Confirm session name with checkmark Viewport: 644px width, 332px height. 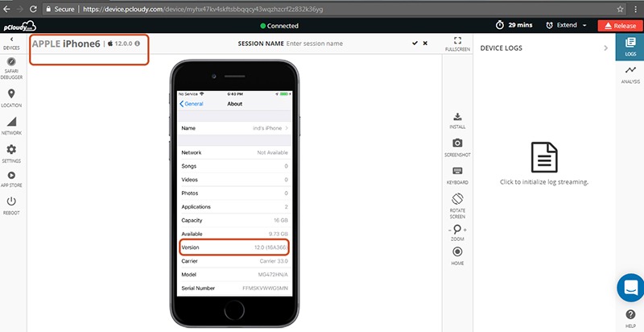pos(415,44)
